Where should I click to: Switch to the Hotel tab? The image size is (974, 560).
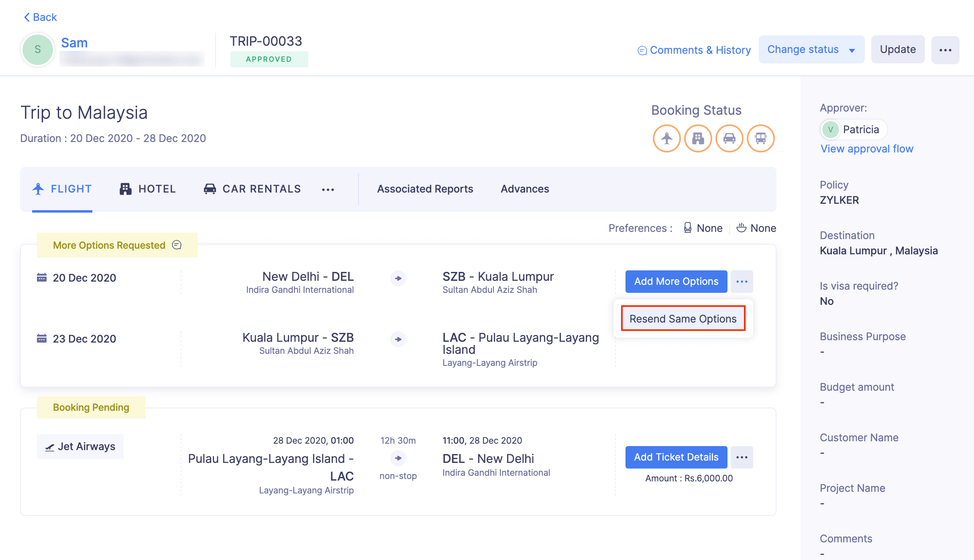point(148,189)
